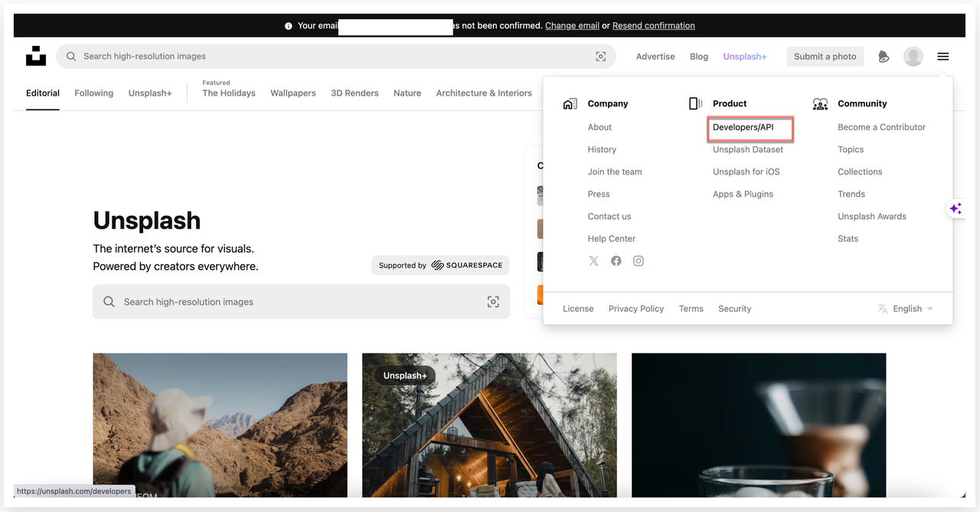Open the Help Center menu item
The image size is (980, 512).
coord(612,238)
